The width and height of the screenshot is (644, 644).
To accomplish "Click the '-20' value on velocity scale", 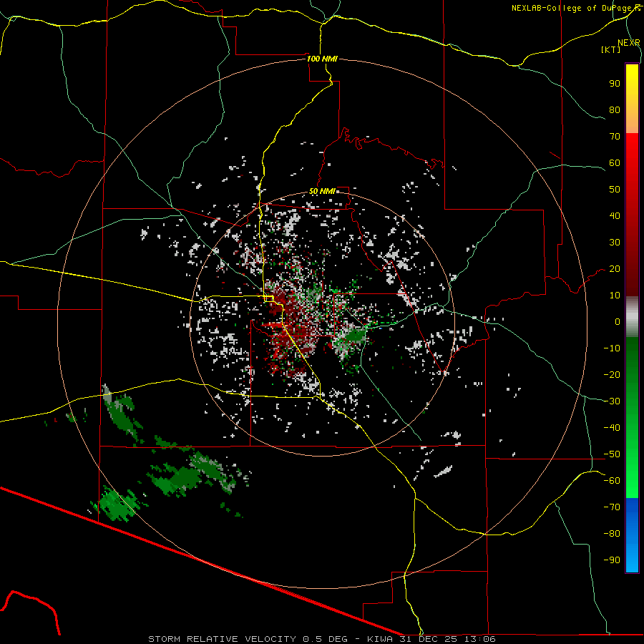I will [612, 375].
